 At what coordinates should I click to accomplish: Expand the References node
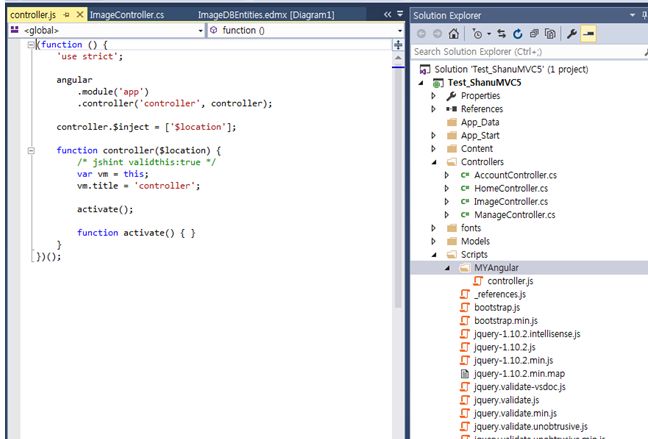click(x=434, y=109)
